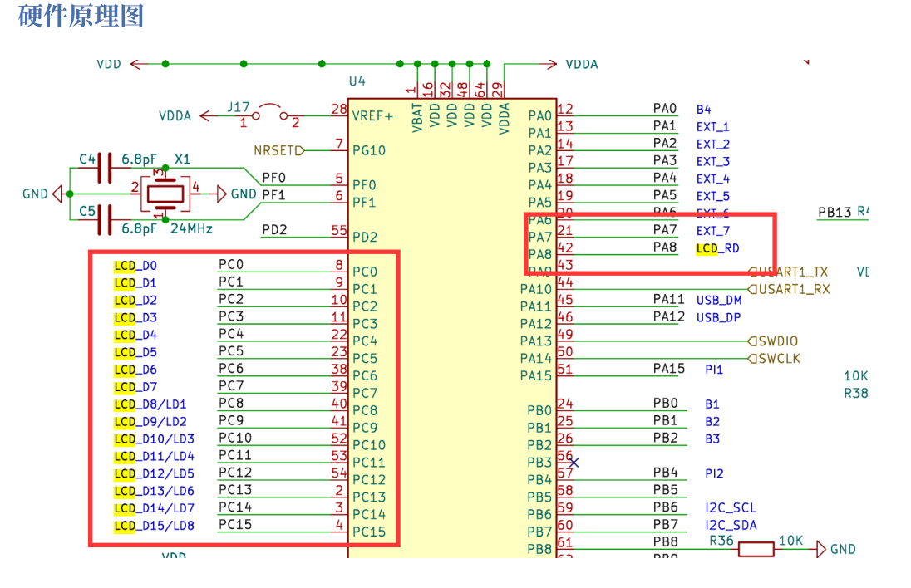911x588 pixels.
Task: Click the EXT_1 net label
Action: [x=713, y=127]
